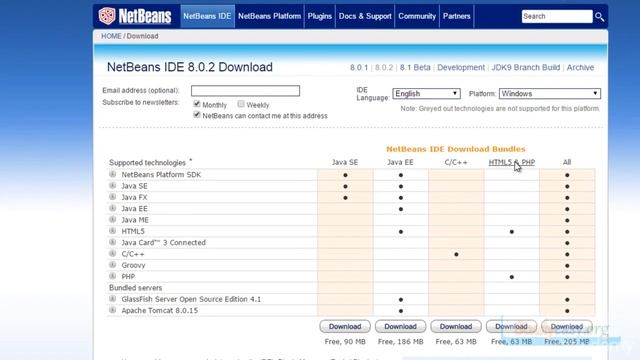640x360 pixels.
Task: Focus the Email address input field
Action: (245, 91)
